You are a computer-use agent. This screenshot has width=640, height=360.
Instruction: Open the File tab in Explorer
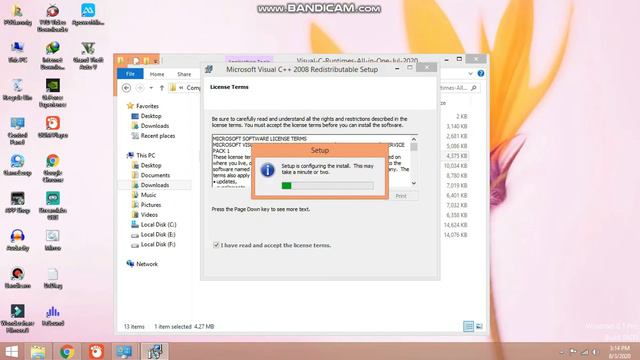click(x=130, y=74)
